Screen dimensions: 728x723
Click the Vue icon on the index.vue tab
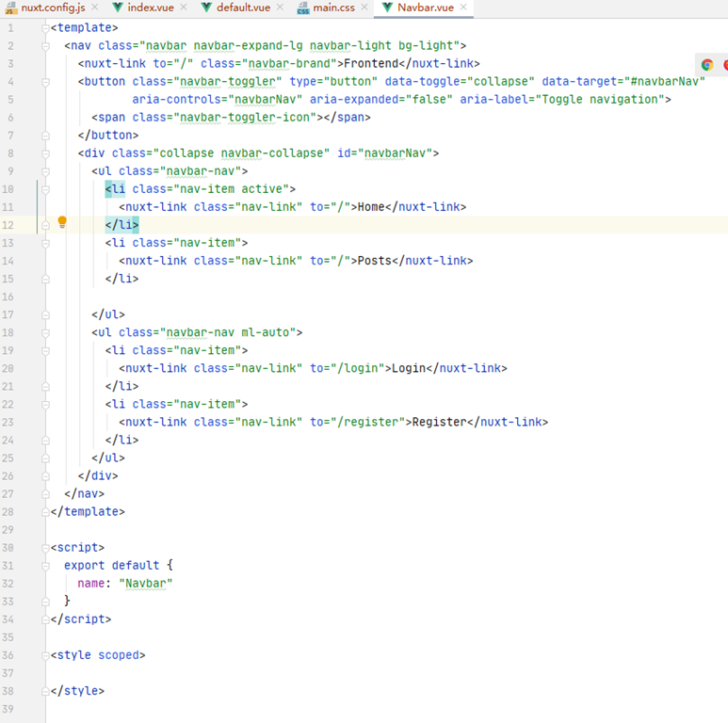(118, 8)
